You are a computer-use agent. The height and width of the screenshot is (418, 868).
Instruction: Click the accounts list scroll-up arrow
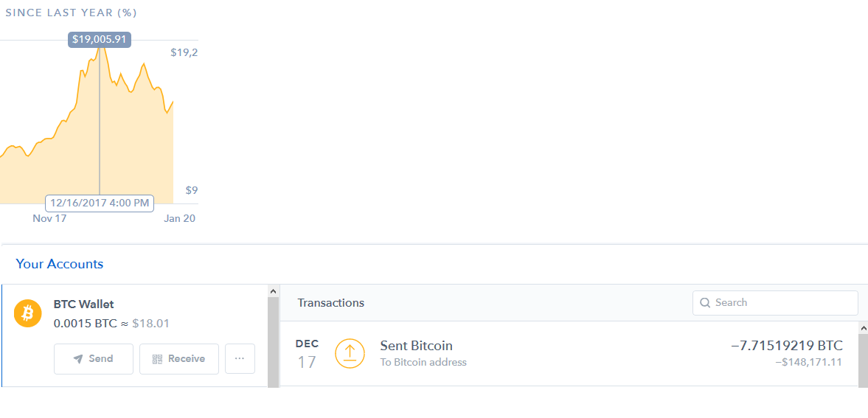273,290
